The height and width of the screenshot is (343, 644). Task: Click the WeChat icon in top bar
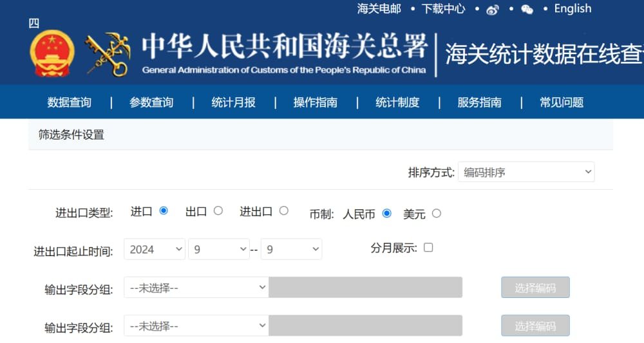coord(527,10)
